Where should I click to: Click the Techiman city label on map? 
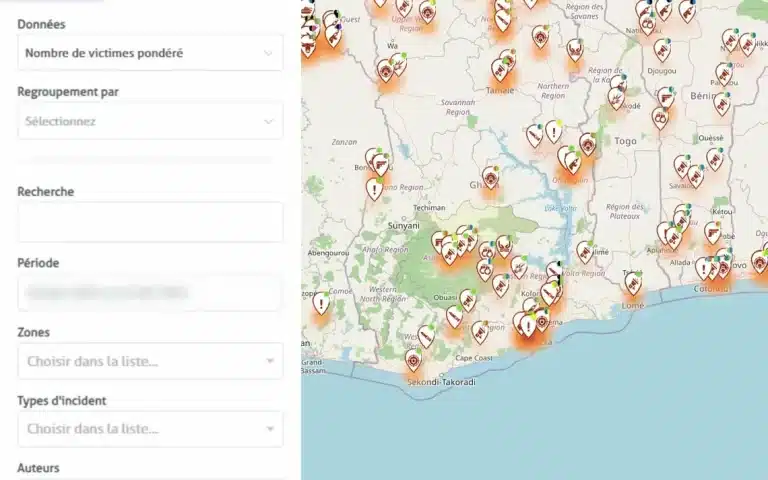click(x=429, y=208)
